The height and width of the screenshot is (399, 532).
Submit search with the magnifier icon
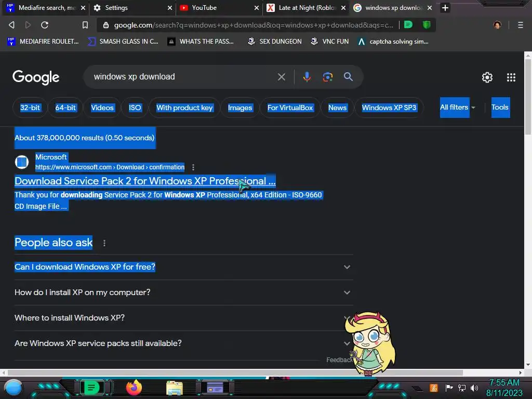tap(348, 77)
